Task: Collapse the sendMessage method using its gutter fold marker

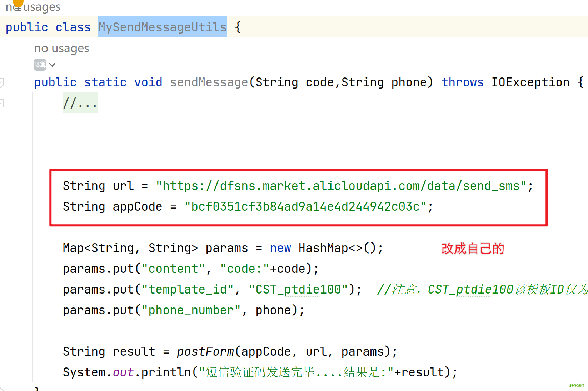Action: pyautogui.click(x=1, y=83)
